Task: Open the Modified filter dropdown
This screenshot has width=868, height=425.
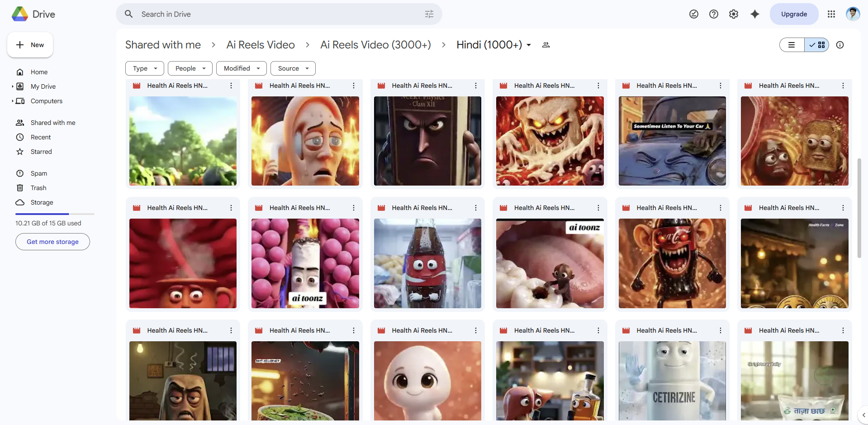Action: coord(242,68)
